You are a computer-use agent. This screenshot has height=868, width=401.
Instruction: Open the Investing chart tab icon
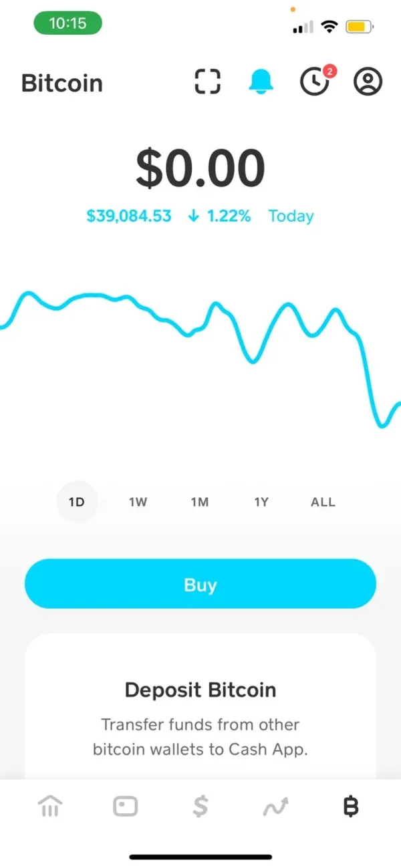[274, 807]
